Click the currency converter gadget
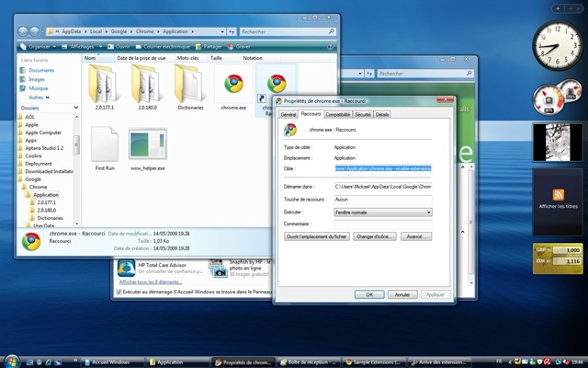This screenshot has height=368, width=588. coord(558,259)
